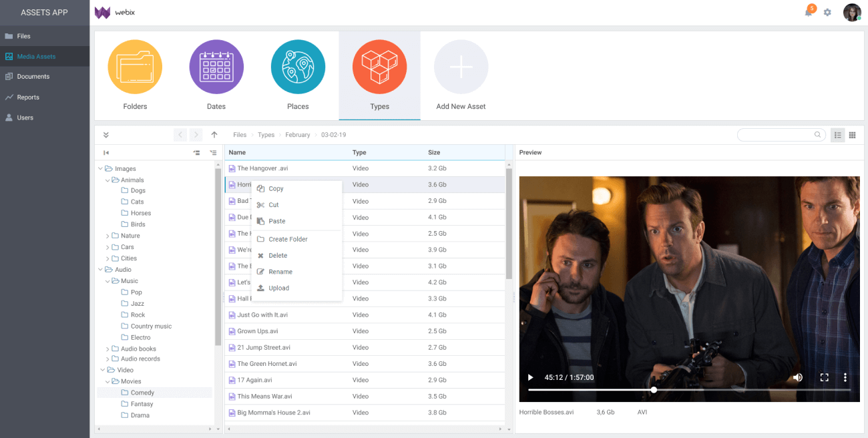Collapse the Music tree node
The image size is (868, 438).
pyautogui.click(x=107, y=281)
